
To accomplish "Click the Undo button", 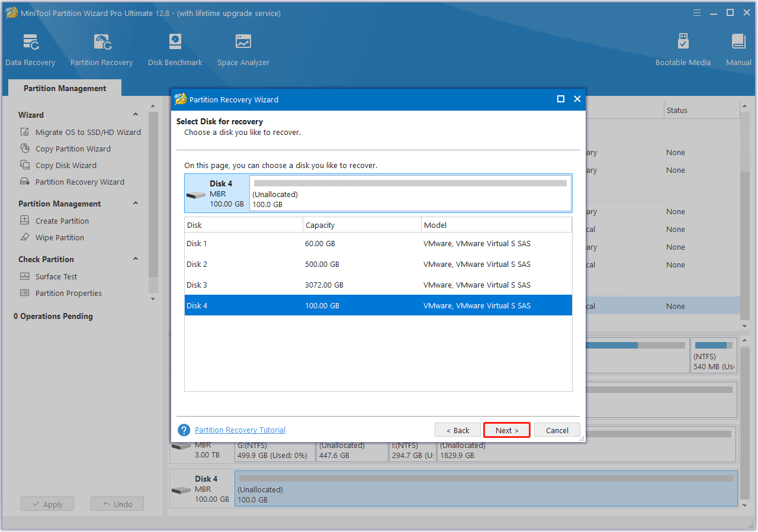I will 117,504.
